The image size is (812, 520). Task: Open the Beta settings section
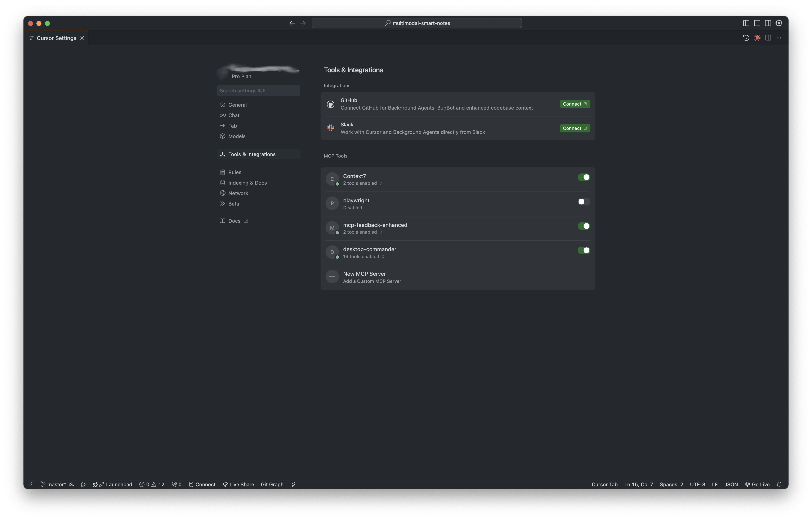click(259, 204)
